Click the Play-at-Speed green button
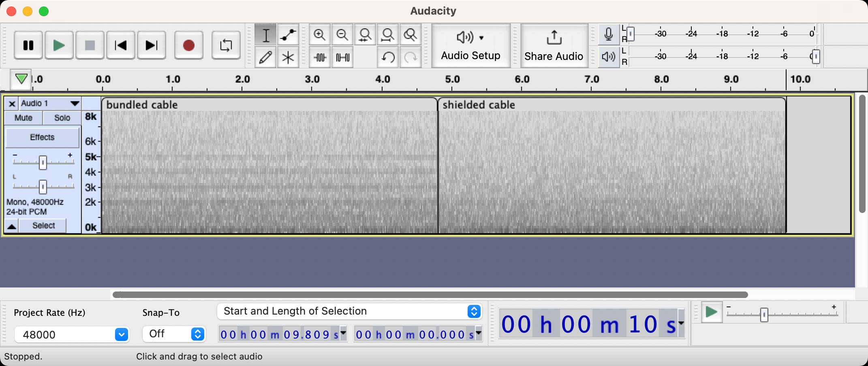 click(x=712, y=312)
